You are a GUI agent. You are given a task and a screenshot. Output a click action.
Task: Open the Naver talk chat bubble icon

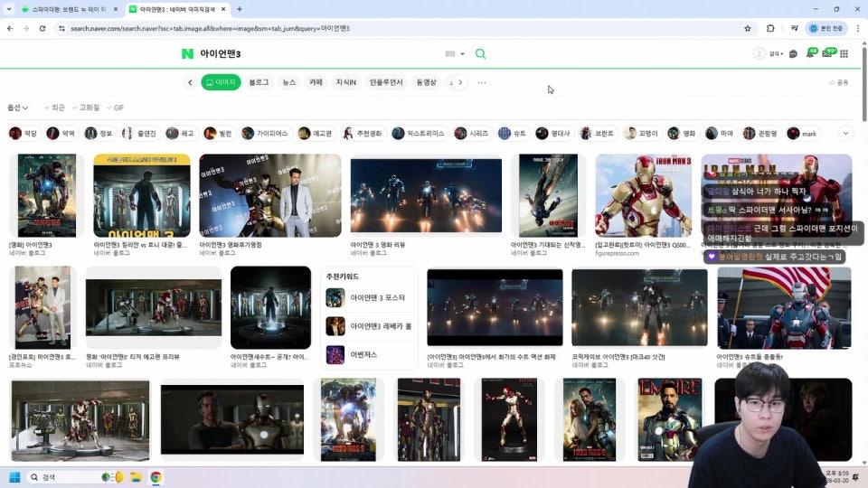793,54
